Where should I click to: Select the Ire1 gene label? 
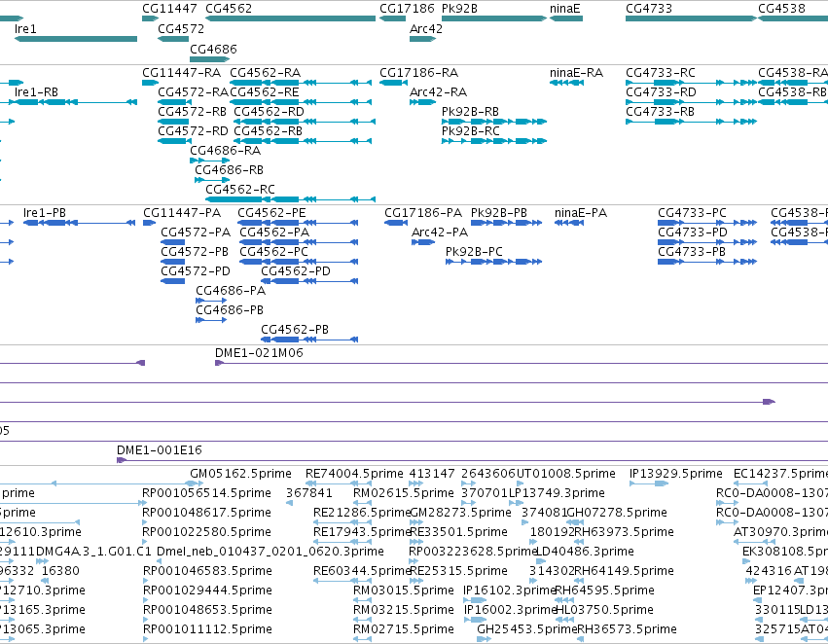coord(25,28)
